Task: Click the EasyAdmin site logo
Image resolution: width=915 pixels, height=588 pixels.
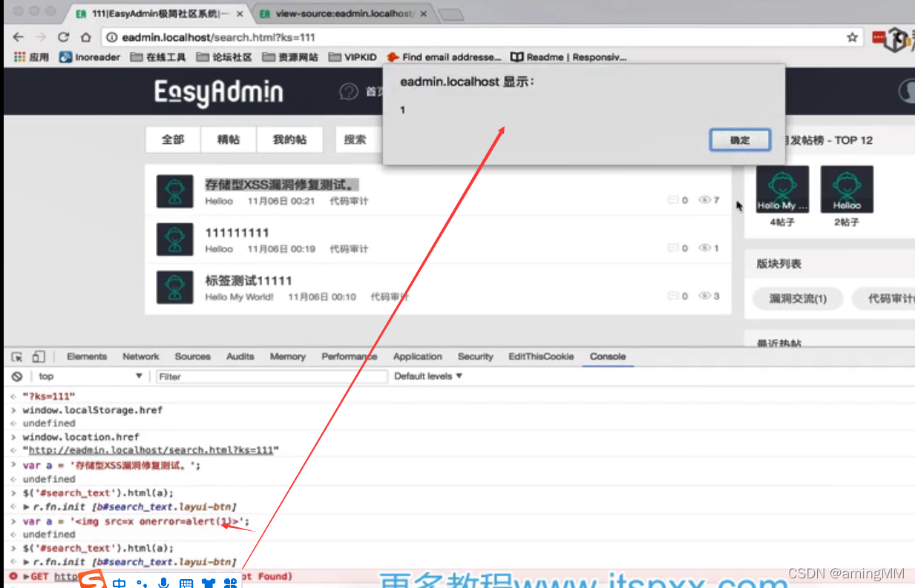Action: click(x=218, y=93)
